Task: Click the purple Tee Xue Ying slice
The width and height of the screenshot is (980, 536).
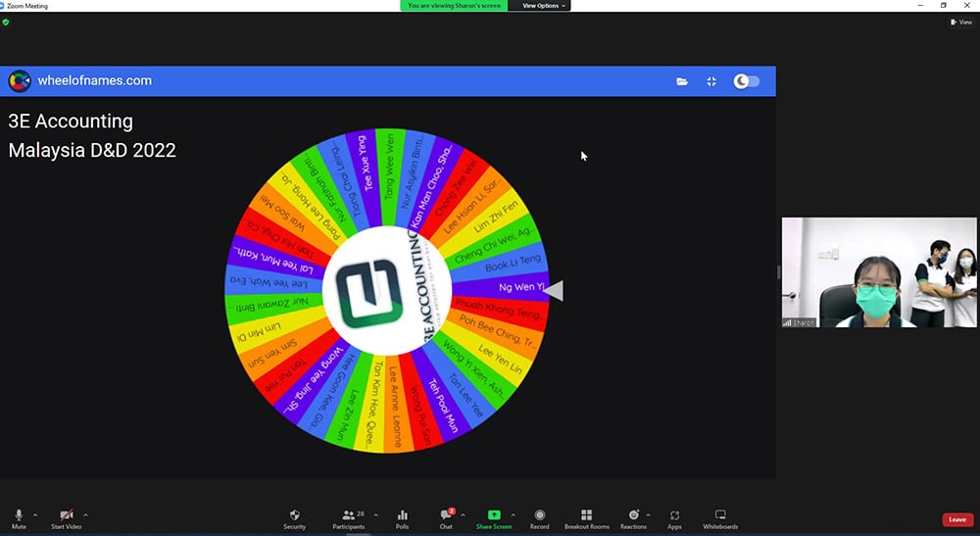Action: click(367, 179)
